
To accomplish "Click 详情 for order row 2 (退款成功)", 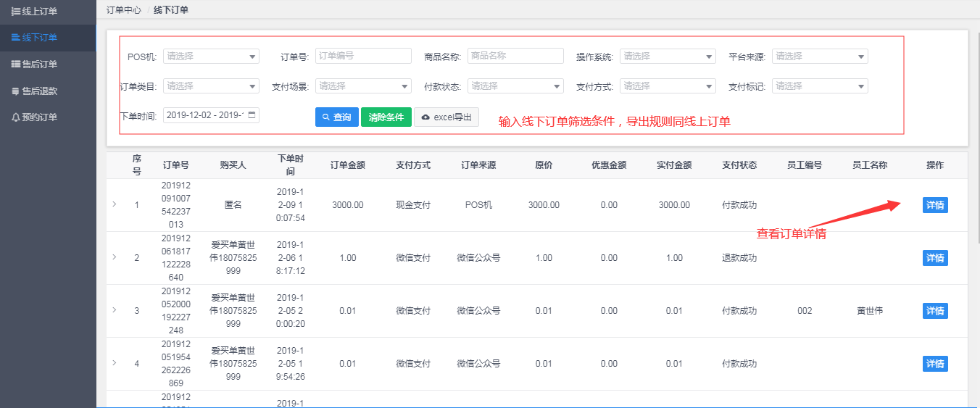I will pos(935,258).
